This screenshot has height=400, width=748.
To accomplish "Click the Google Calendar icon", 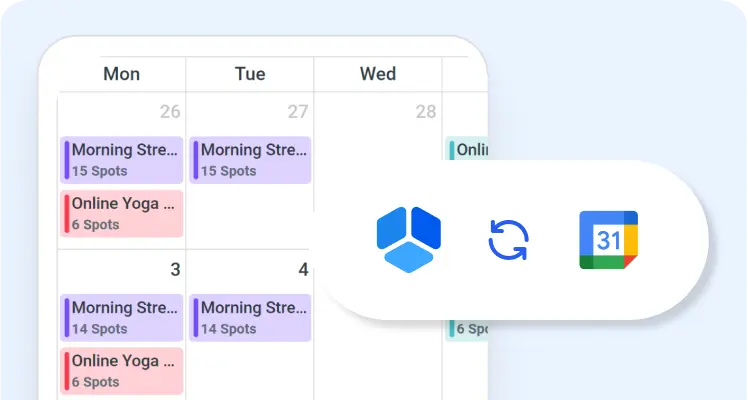I will coord(608,240).
